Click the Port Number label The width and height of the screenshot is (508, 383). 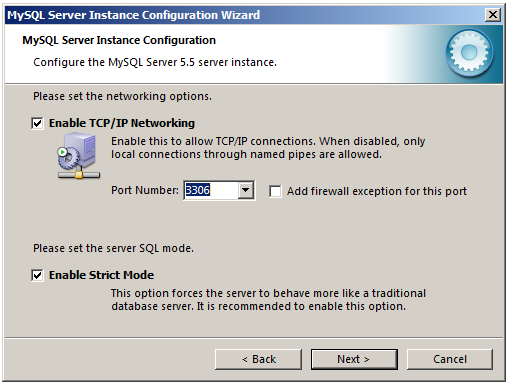(x=145, y=190)
